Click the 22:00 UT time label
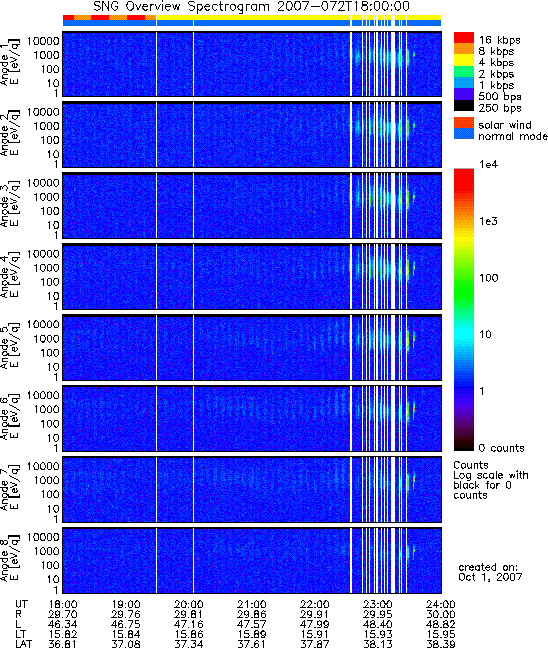This screenshot has height=648, width=548. click(315, 605)
